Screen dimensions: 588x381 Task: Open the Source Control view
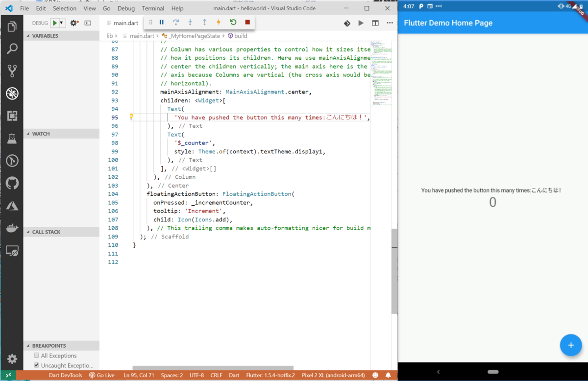12,71
